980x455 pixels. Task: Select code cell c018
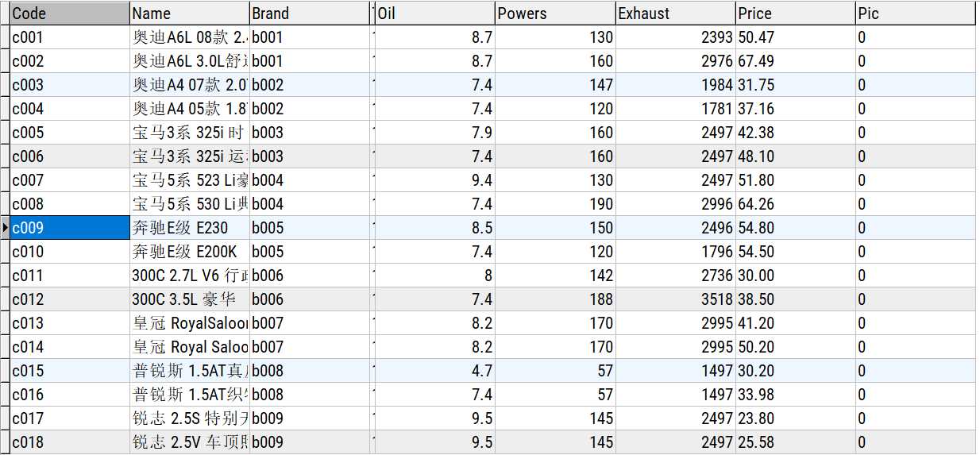pyautogui.click(x=70, y=442)
